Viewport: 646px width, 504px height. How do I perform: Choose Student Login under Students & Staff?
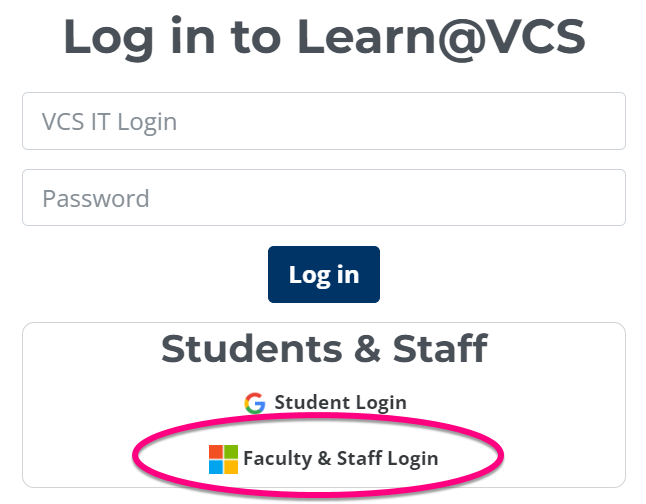coord(340,403)
